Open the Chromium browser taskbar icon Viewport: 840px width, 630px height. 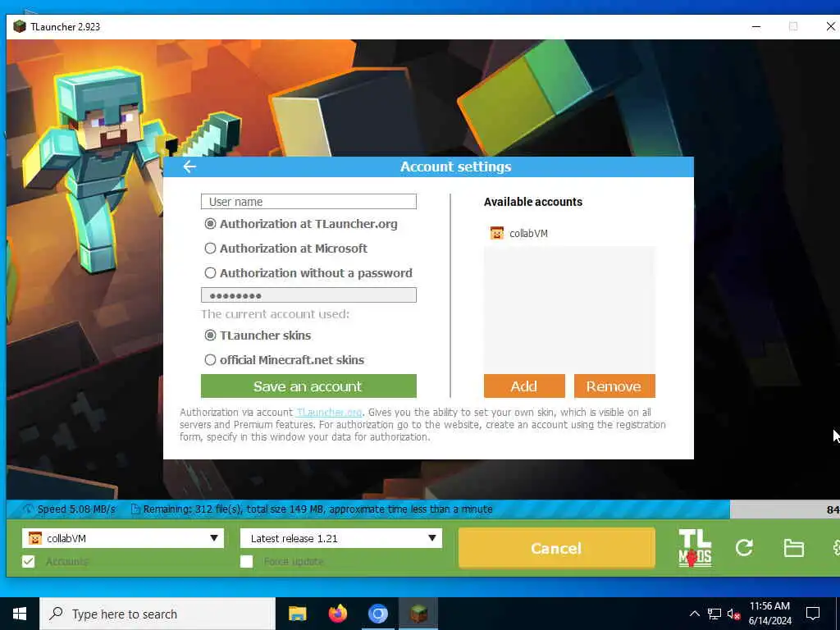point(377,614)
